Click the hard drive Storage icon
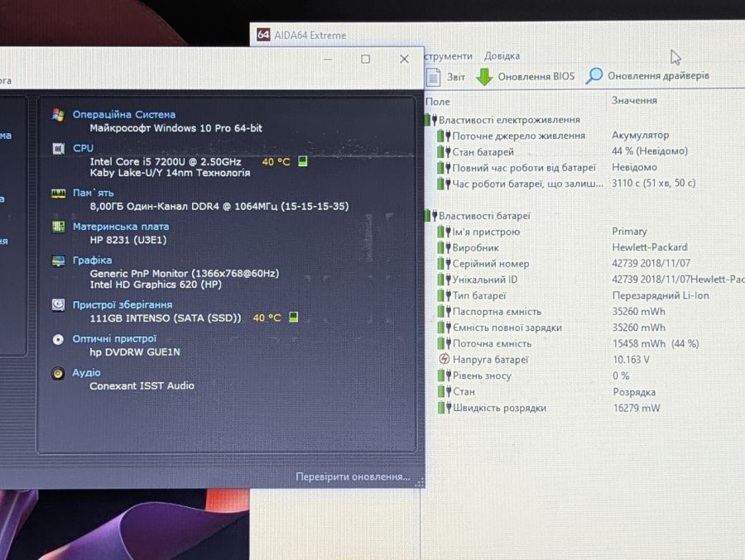The height and width of the screenshot is (560, 745). (x=58, y=304)
